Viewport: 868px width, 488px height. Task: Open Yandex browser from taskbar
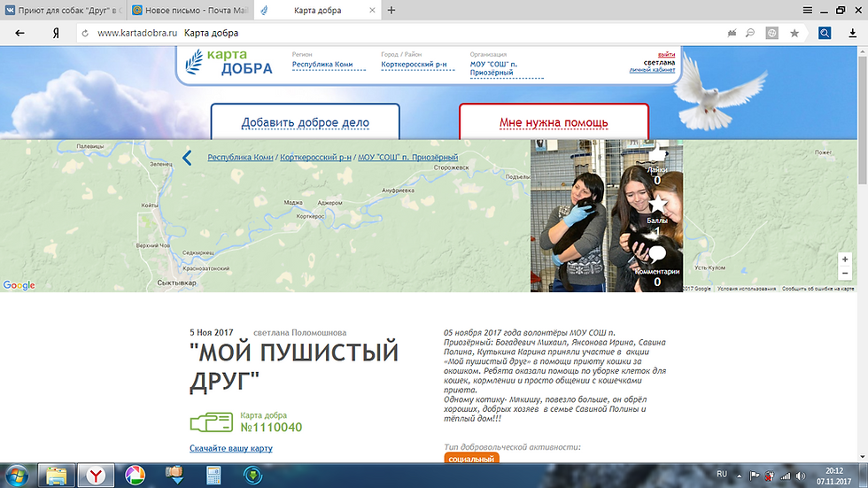(96, 476)
